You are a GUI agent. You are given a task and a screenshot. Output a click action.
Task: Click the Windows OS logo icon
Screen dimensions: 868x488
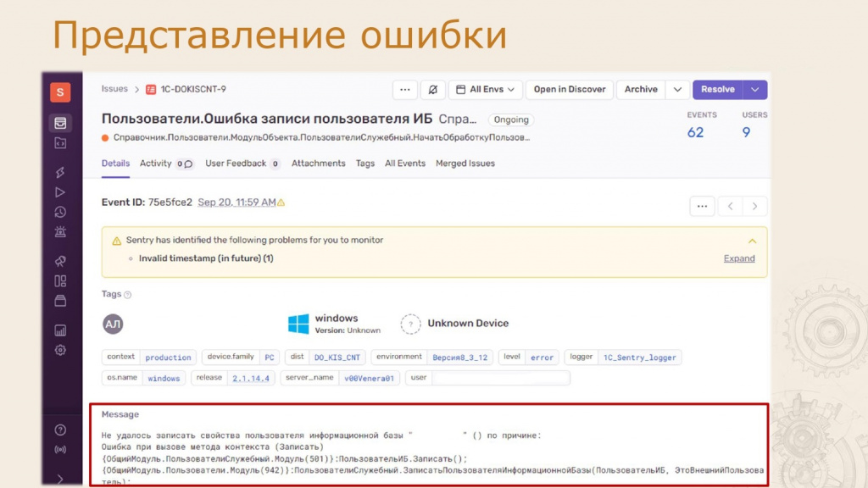pos(298,324)
